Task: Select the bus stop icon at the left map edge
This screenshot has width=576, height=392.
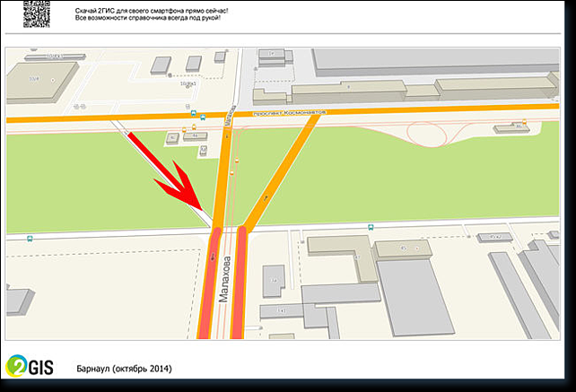Action: [x=31, y=239]
